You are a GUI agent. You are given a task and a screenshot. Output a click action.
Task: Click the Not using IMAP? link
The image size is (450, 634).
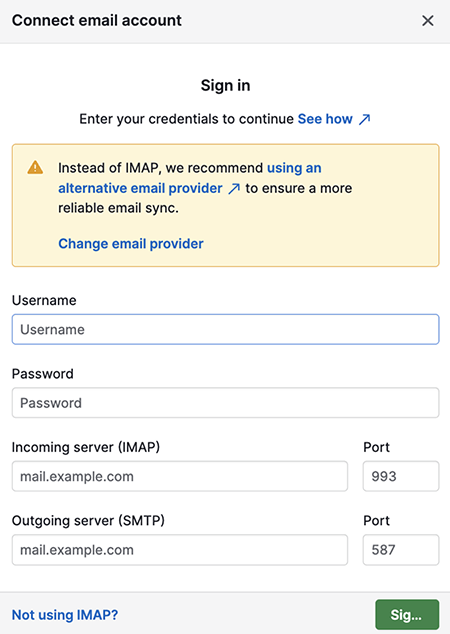(x=65, y=615)
